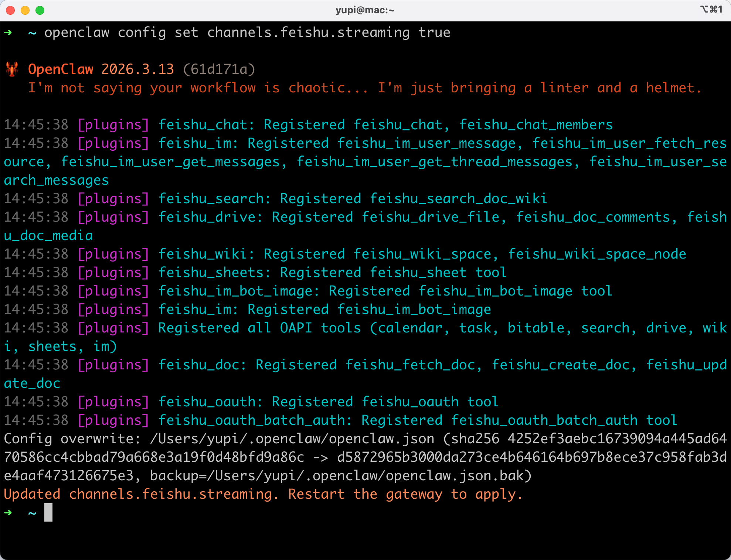731x560 pixels.
Task: Click the [plugins] tag on the feishu_chat line
Action: 113,125
